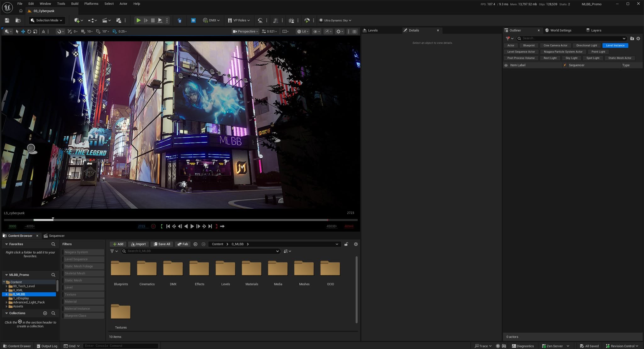Open the Ultra Dynamic Sky dropdown
The height and width of the screenshot is (349, 644).
[x=335, y=20]
